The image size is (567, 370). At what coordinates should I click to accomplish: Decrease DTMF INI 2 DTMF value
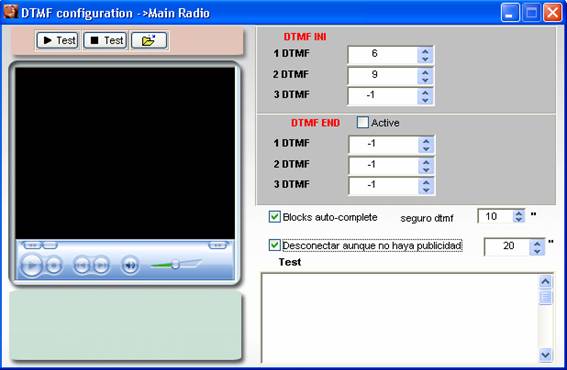[425, 80]
